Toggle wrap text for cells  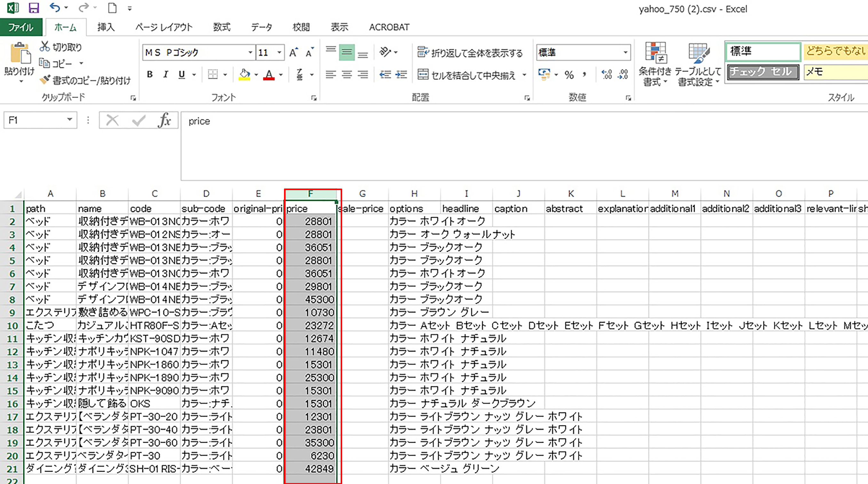pos(470,52)
